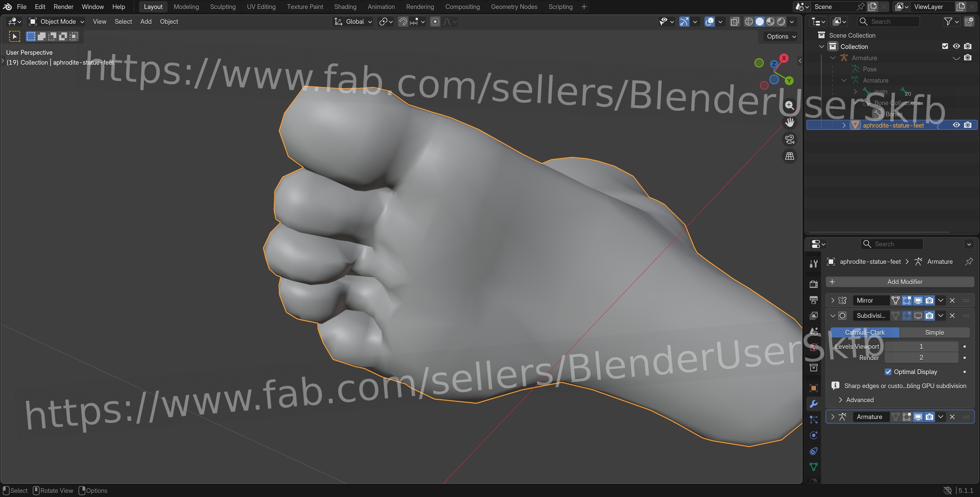Select wireframe viewport shading
The height and width of the screenshot is (497, 980).
point(749,22)
